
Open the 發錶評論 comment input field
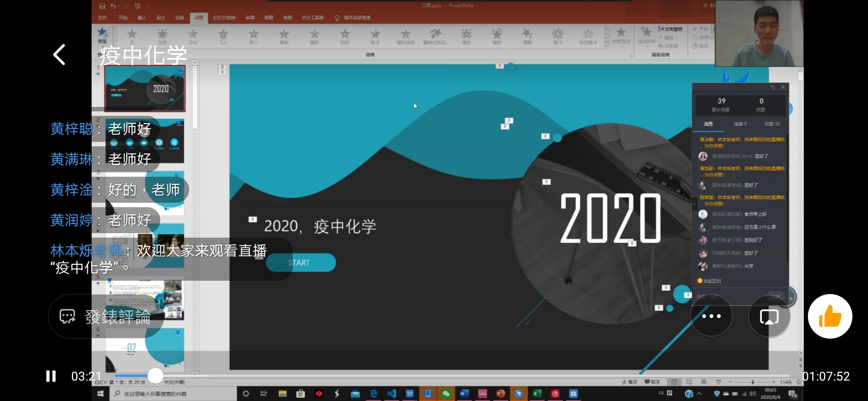pyautogui.click(x=106, y=316)
